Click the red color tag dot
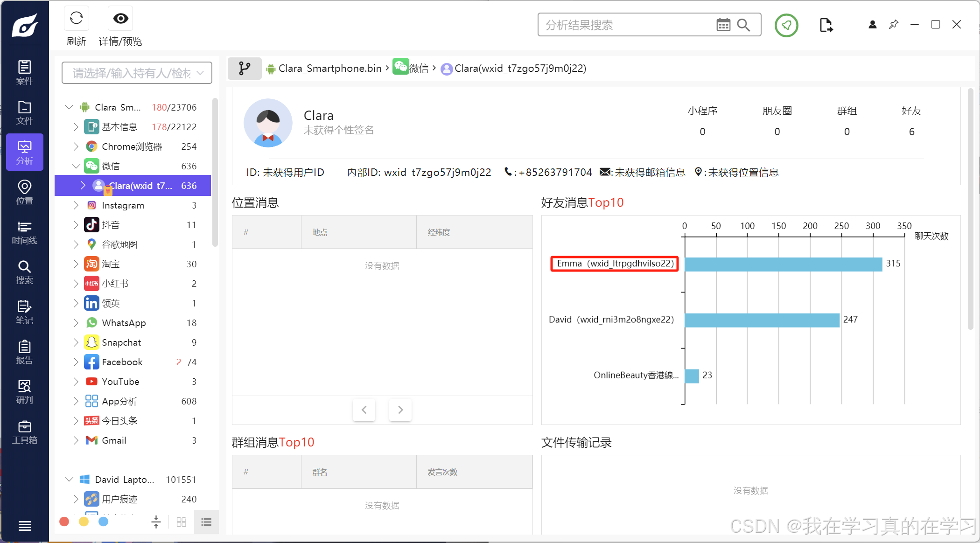980x543 pixels. click(64, 522)
